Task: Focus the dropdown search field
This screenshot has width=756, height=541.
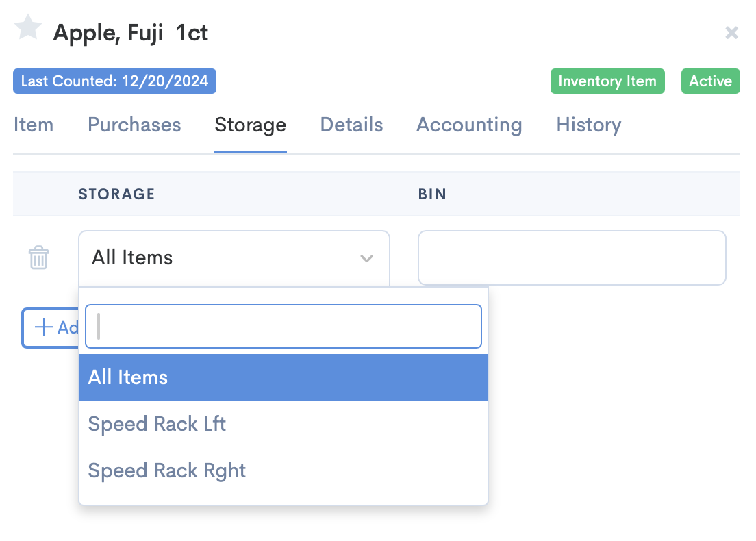Action: point(283,326)
